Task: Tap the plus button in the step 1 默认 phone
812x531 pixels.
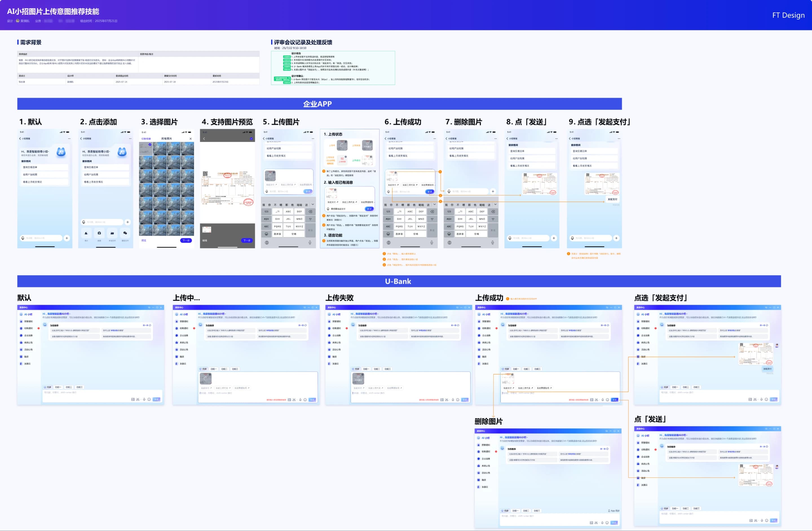Action: click(x=67, y=238)
